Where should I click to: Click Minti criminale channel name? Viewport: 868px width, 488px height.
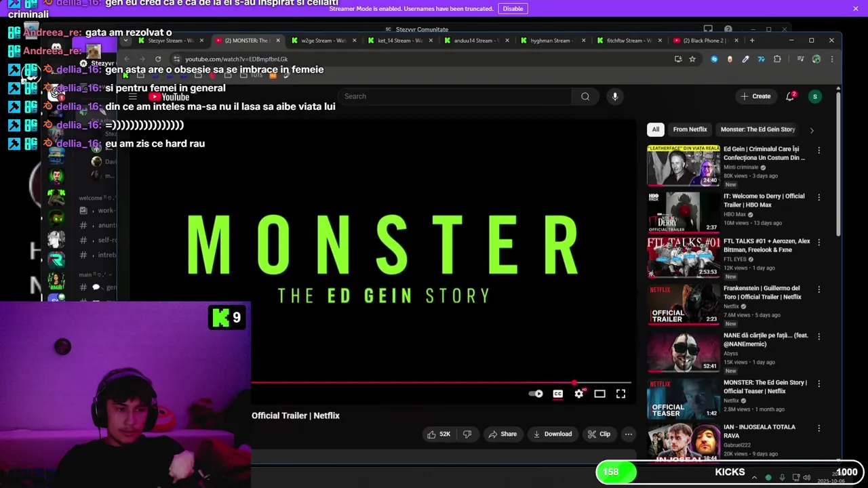pyautogui.click(x=741, y=167)
